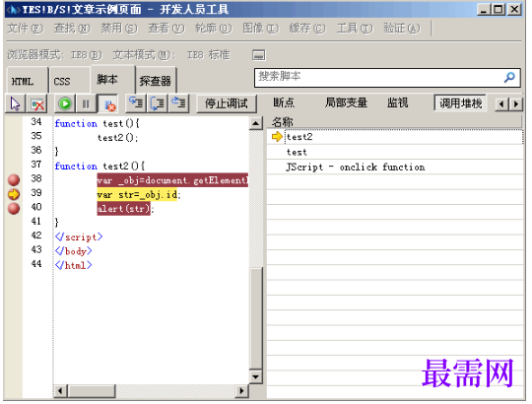Select the element-picker arrow tool

tap(15, 103)
